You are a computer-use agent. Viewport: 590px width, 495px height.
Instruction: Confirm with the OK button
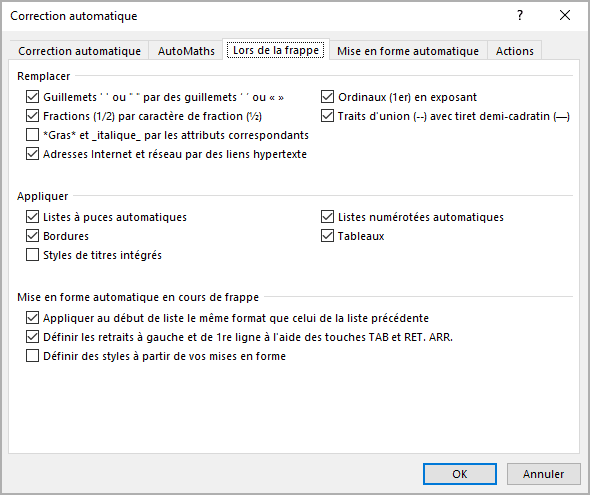tap(460, 474)
